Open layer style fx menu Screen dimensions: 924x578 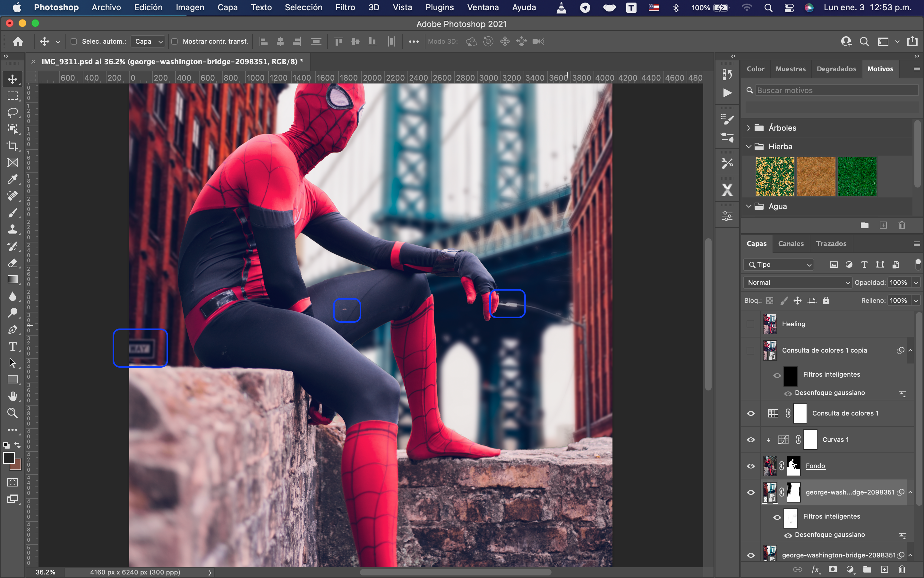pyautogui.click(x=815, y=570)
